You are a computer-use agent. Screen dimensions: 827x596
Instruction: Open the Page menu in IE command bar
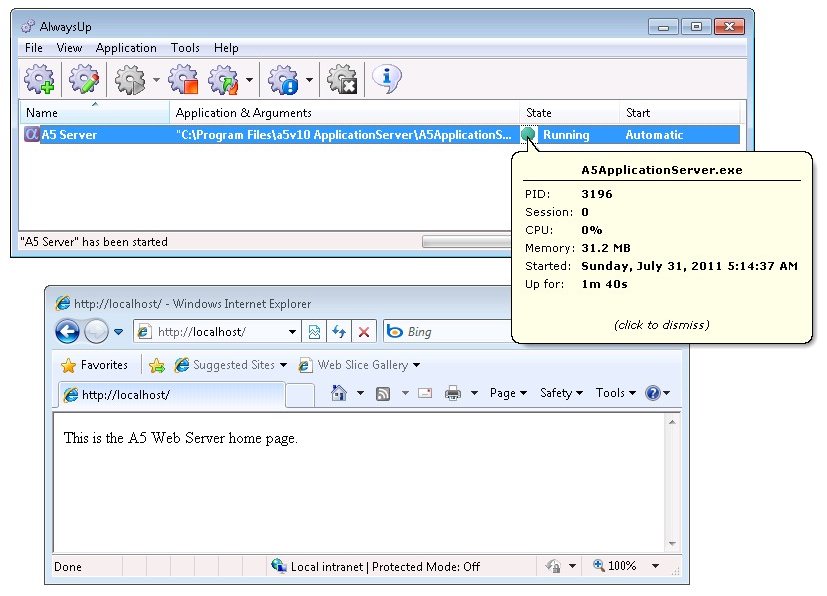pos(508,393)
